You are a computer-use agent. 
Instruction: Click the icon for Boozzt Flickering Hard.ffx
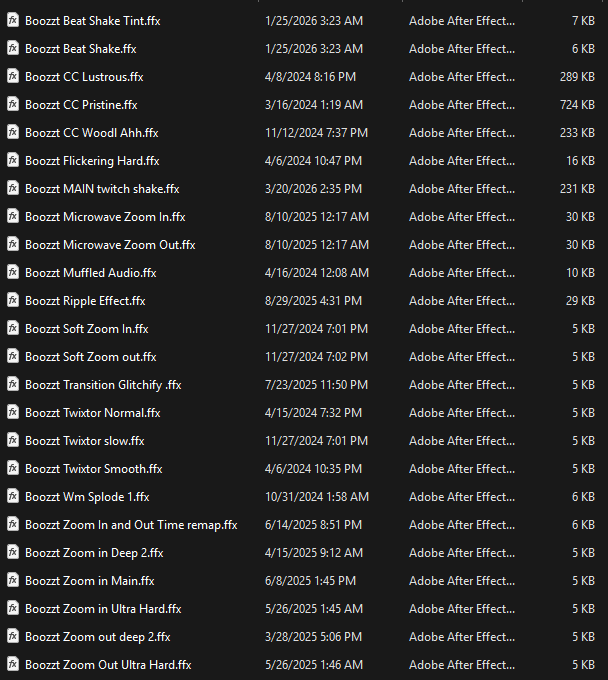(x=13, y=160)
